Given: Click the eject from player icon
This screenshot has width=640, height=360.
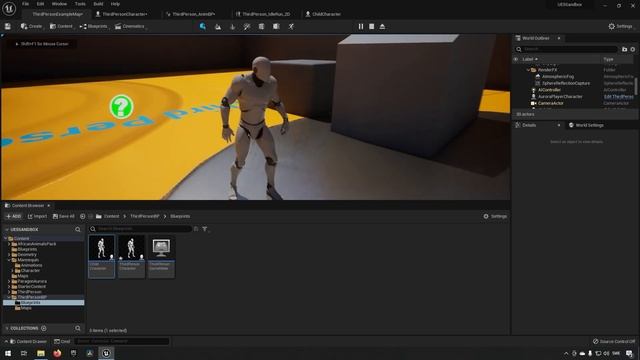Looking at the screenshot, I should pyautogui.click(x=382, y=27).
